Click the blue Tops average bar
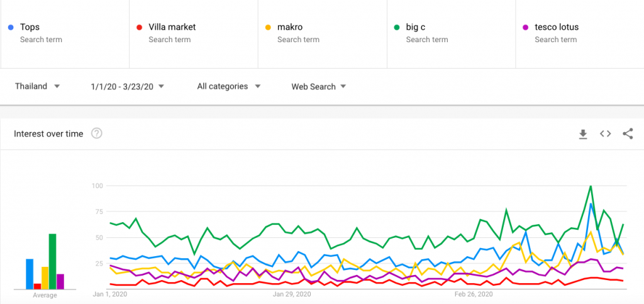Image resolution: width=644 pixels, height=304 pixels. pyautogui.click(x=30, y=274)
